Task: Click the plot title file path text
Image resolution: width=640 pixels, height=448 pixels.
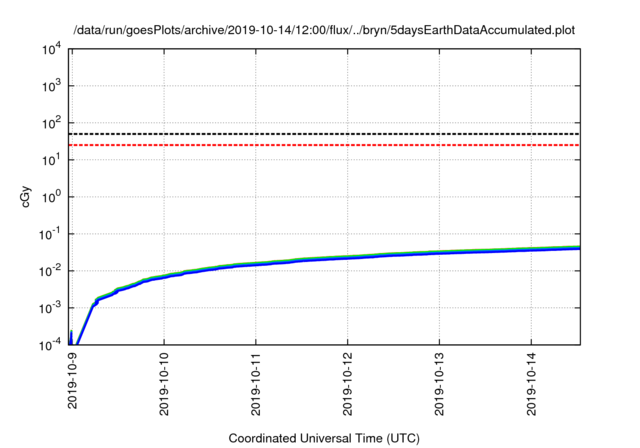Action: [324, 30]
